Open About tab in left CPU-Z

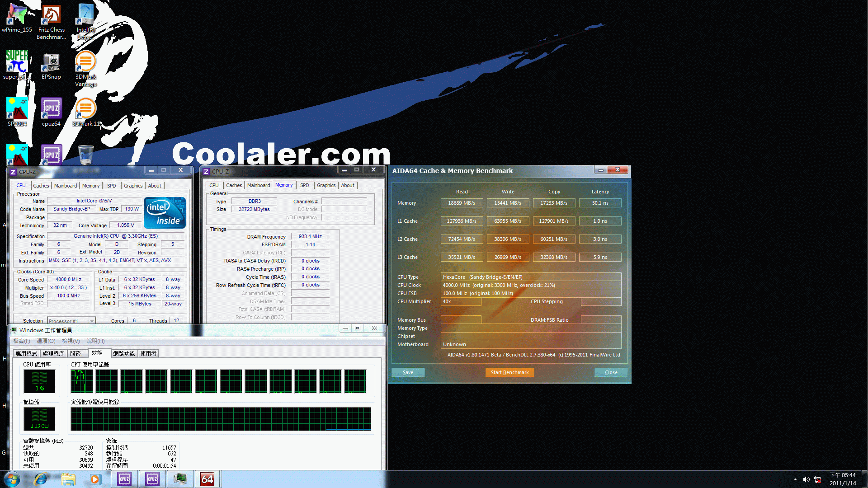pyautogui.click(x=155, y=186)
